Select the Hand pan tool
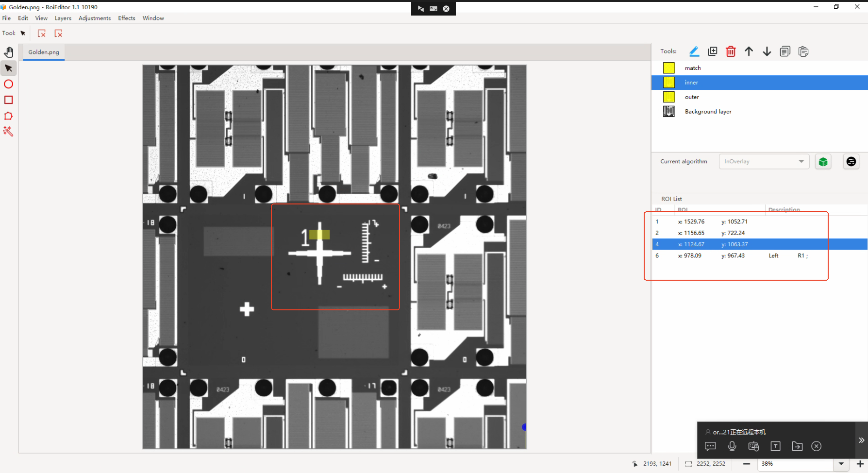868x473 pixels. 9,52
